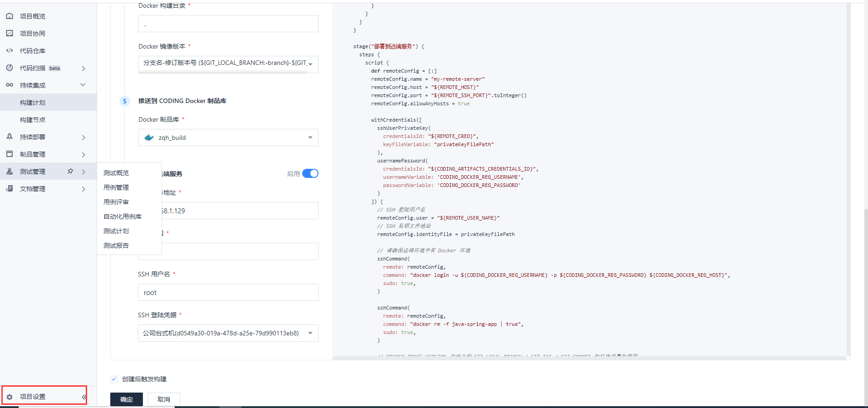Open the SSH 登陆凭据 dropdown
The height and width of the screenshot is (408, 868).
(x=228, y=333)
